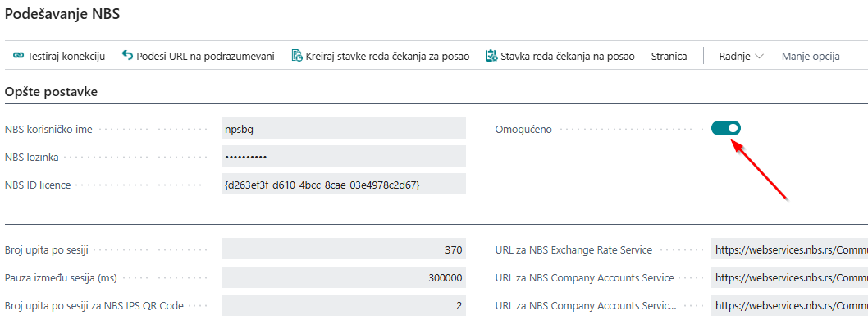Click the Omogućeno label

pyautogui.click(x=523, y=130)
